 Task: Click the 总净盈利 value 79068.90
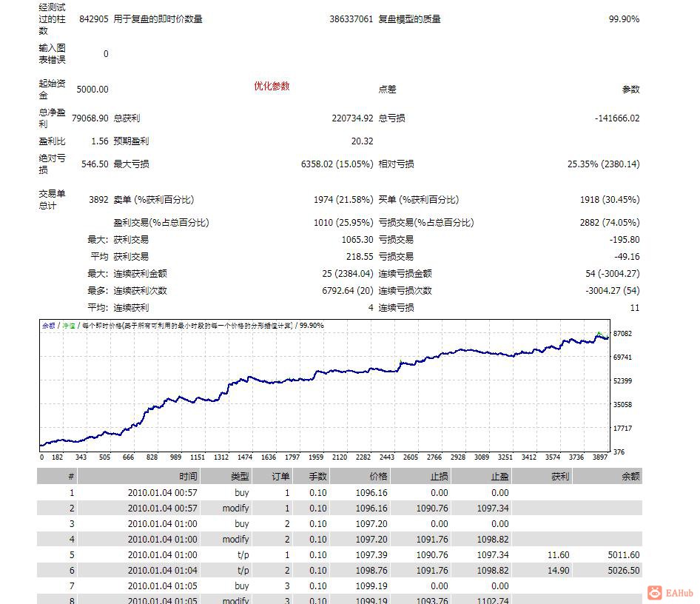[90, 118]
